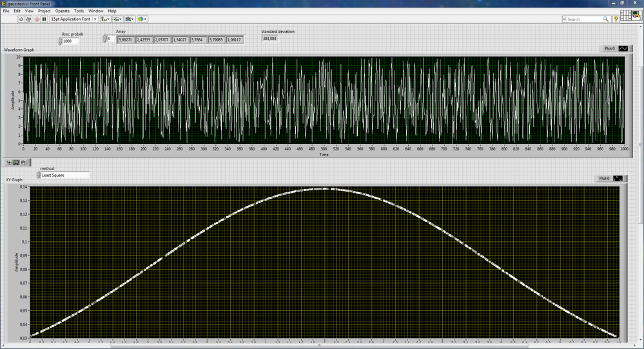Activate the graph palette zoom tool
This screenshot has height=349, width=644.
[16, 163]
